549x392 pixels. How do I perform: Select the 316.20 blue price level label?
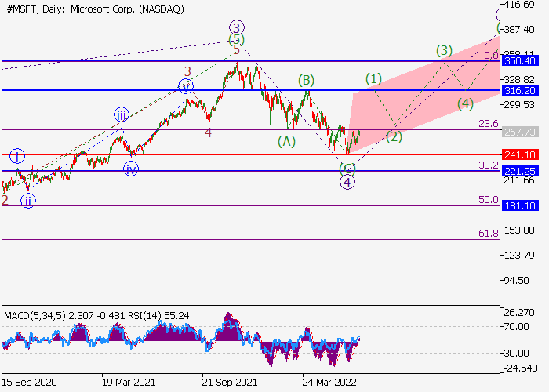tap(519, 90)
